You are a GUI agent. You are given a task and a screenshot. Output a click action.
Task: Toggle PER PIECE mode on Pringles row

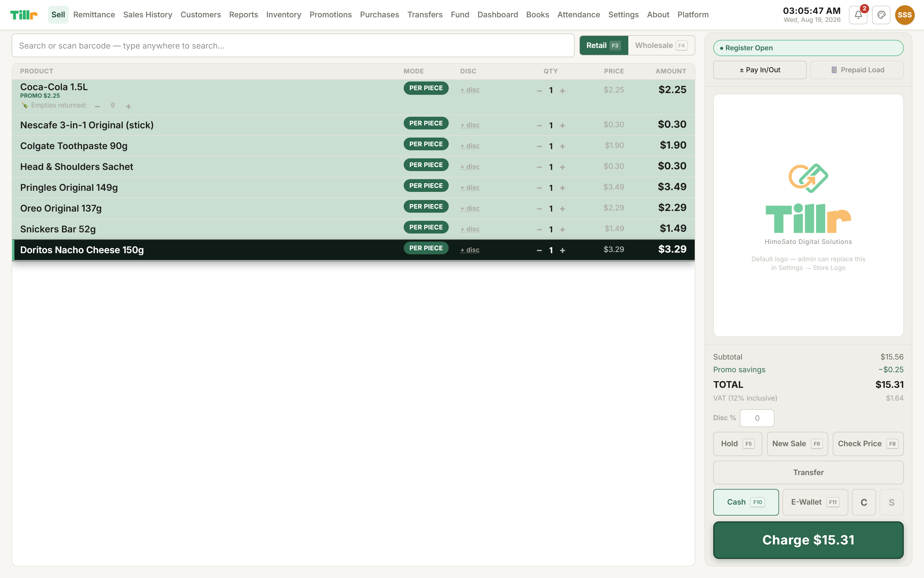pos(426,186)
